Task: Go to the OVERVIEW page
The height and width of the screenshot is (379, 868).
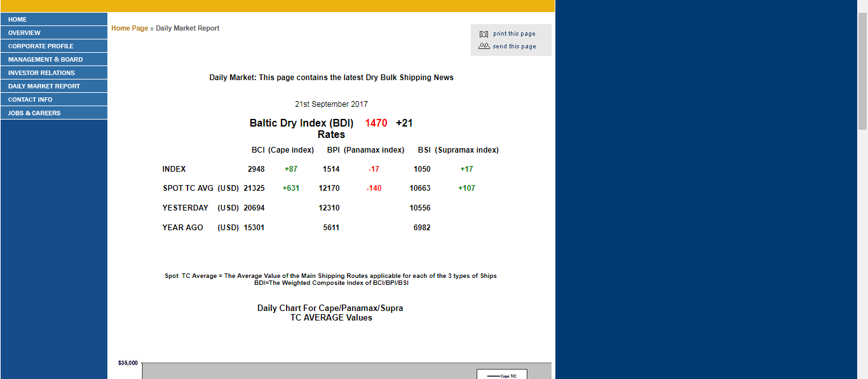Action: 54,33
